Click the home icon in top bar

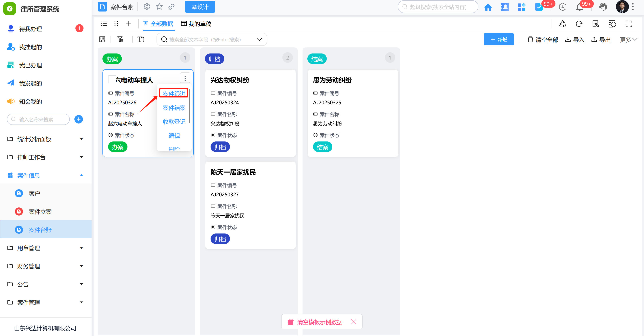pyautogui.click(x=488, y=7)
